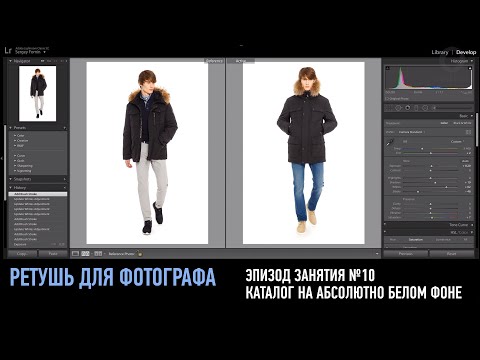Screen dimensions: 480x360
Task: Open the white balance Custom dropdown
Action: [457, 141]
